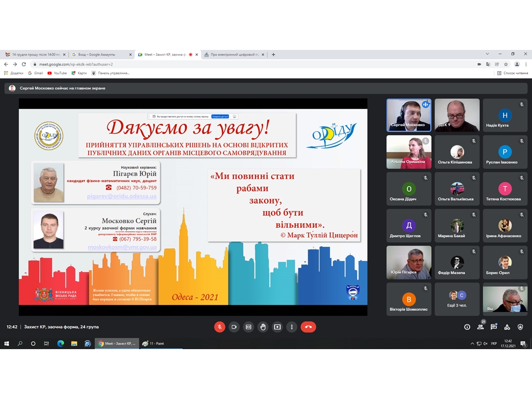Switch the УКР input language indicator
Screen dimensions: 532x399
[x=494, y=344]
